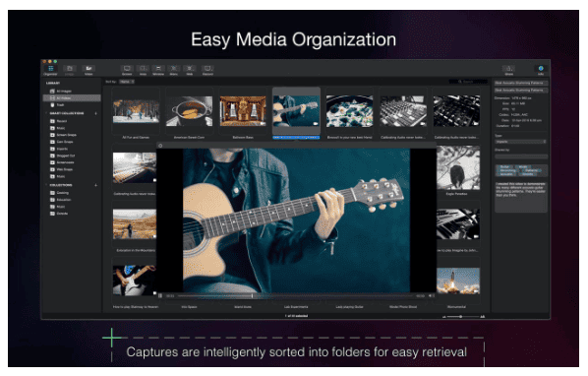Viewport: 588px width, 376px height.
Task: Switch to the Image editor toolbar icon
Action: [x=70, y=70]
